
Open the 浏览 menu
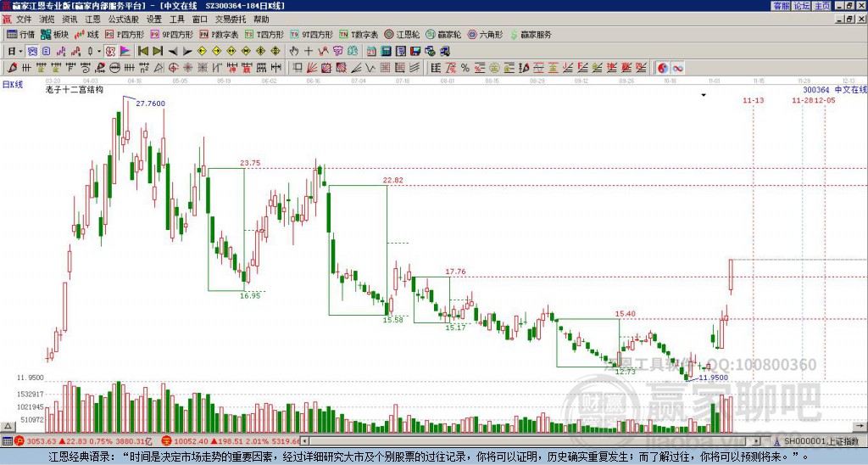47,20
